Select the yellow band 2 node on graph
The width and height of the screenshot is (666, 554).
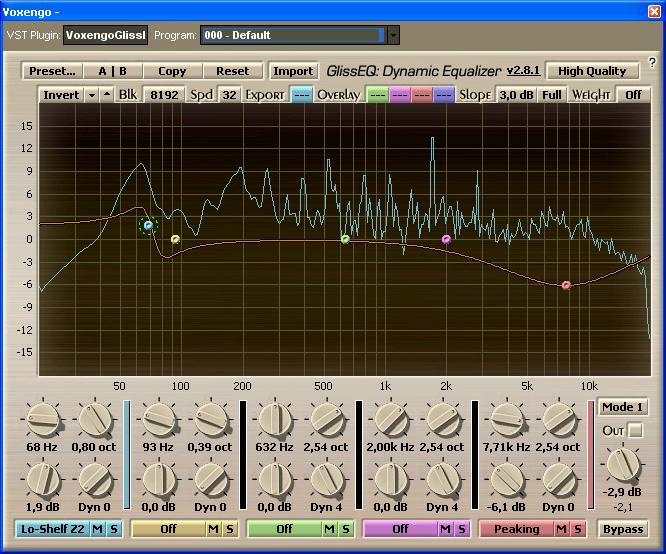pyautogui.click(x=175, y=239)
